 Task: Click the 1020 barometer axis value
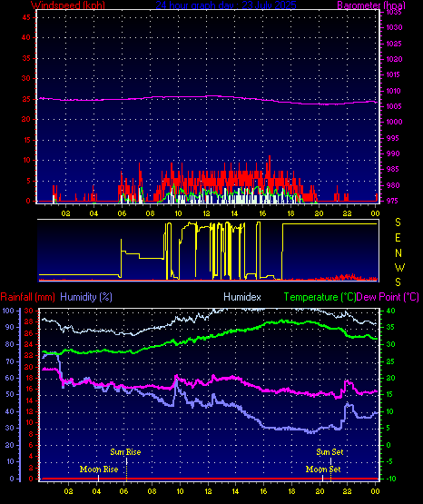pyautogui.click(x=394, y=59)
